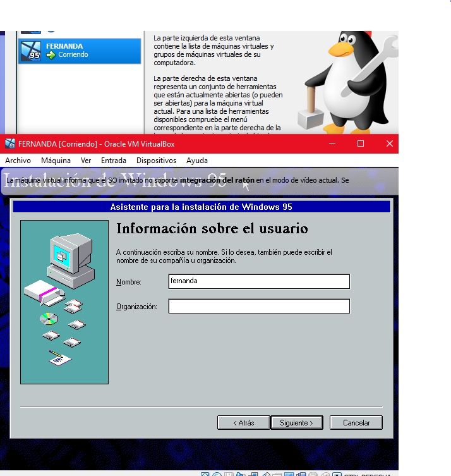Viewport: 451px width, 476px height.
Task: Click the 'Corriendo' status text in the VM list
Action: pyautogui.click(x=73, y=54)
